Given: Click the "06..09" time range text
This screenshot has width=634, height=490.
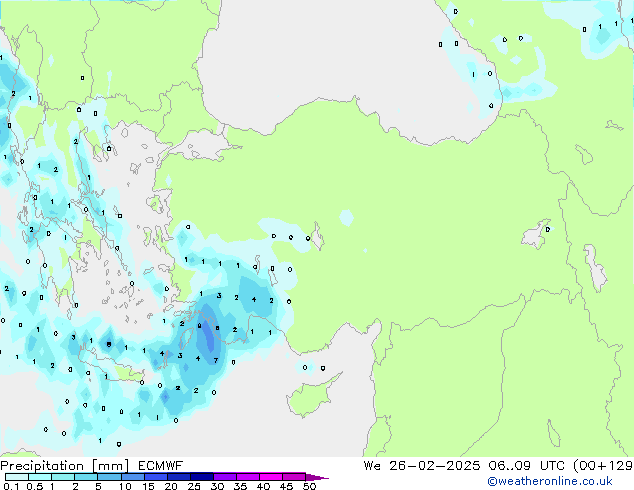Looking at the screenshot, I should [x=509, y=466].
